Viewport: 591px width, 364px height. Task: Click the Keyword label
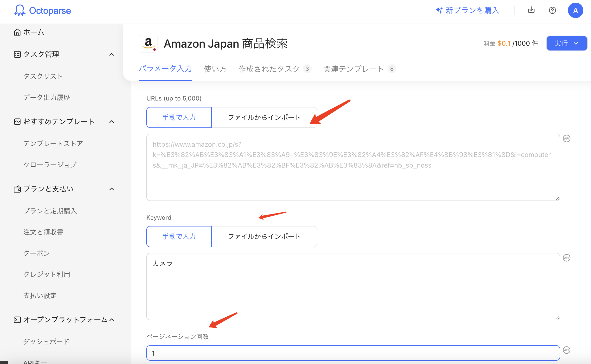[159, 218]
